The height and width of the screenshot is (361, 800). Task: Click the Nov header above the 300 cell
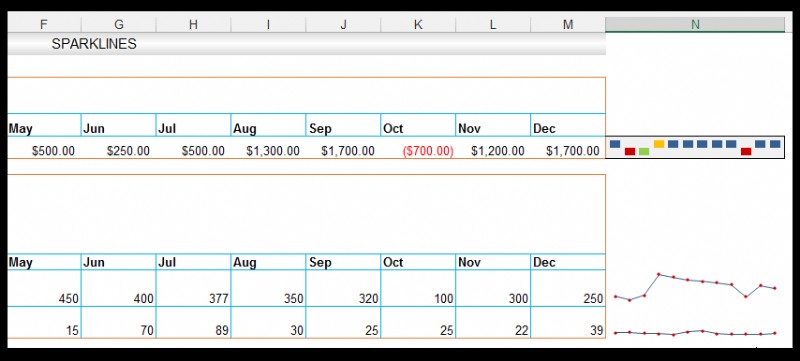493,262
